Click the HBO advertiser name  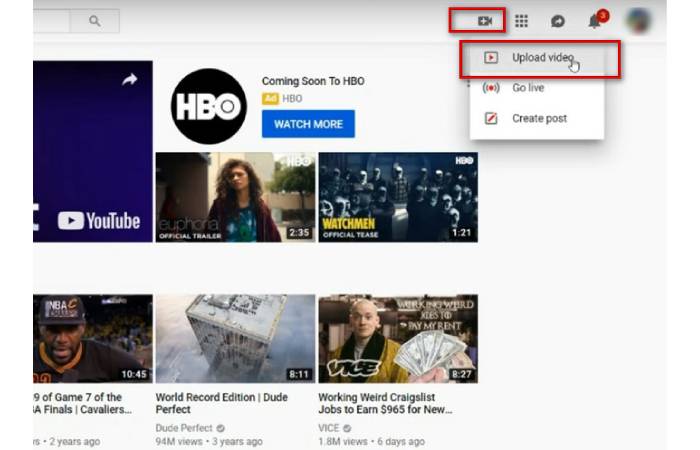(x=292, y=99)
